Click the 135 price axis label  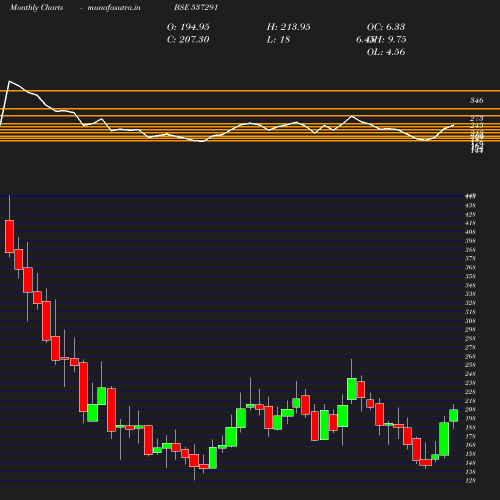[x=470, y=472]
